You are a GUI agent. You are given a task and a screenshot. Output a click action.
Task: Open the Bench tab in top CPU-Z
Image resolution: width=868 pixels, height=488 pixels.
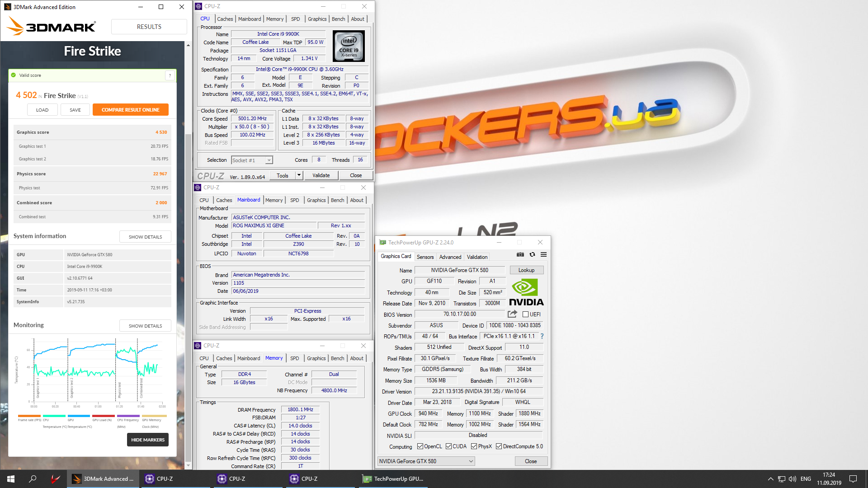(x=338, y=19)
